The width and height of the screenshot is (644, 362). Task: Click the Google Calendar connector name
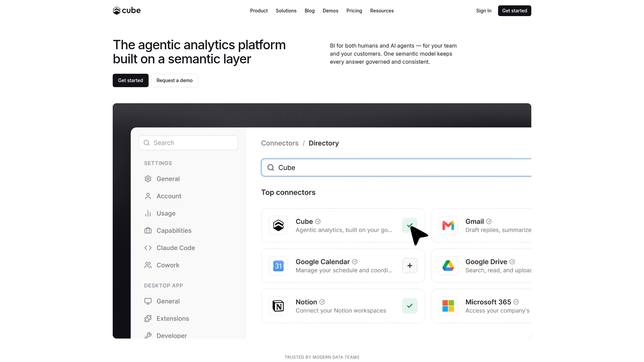click(x=323, y=262)
